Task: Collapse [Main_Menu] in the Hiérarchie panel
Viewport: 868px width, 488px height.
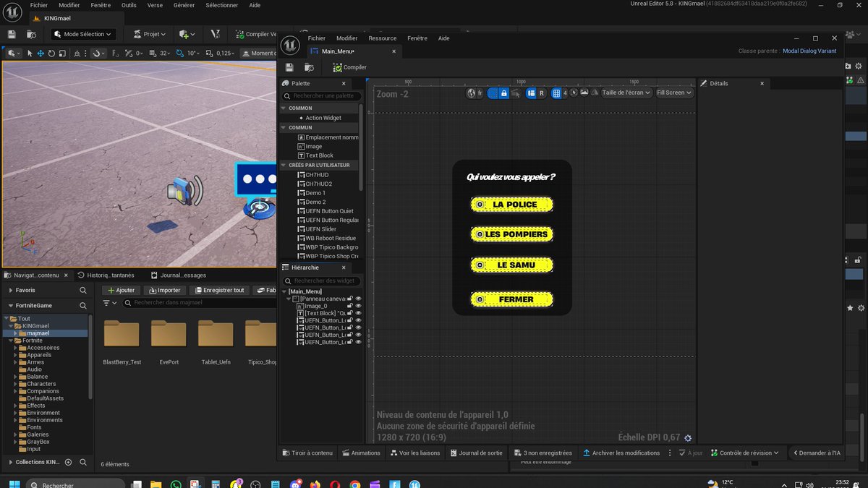Action: coord(284,292)
